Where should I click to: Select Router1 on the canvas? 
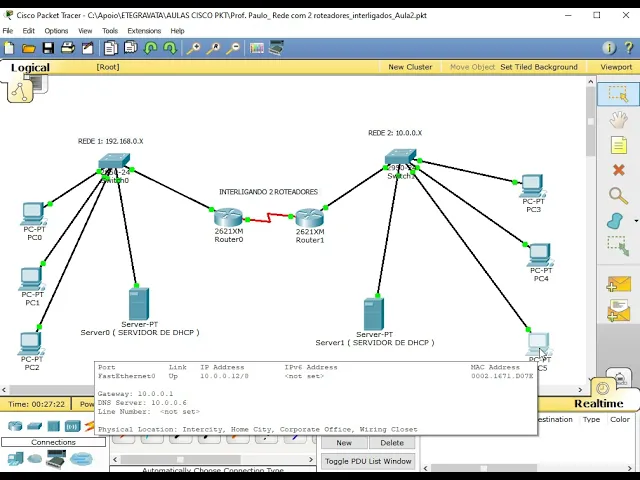pos(310,219)
